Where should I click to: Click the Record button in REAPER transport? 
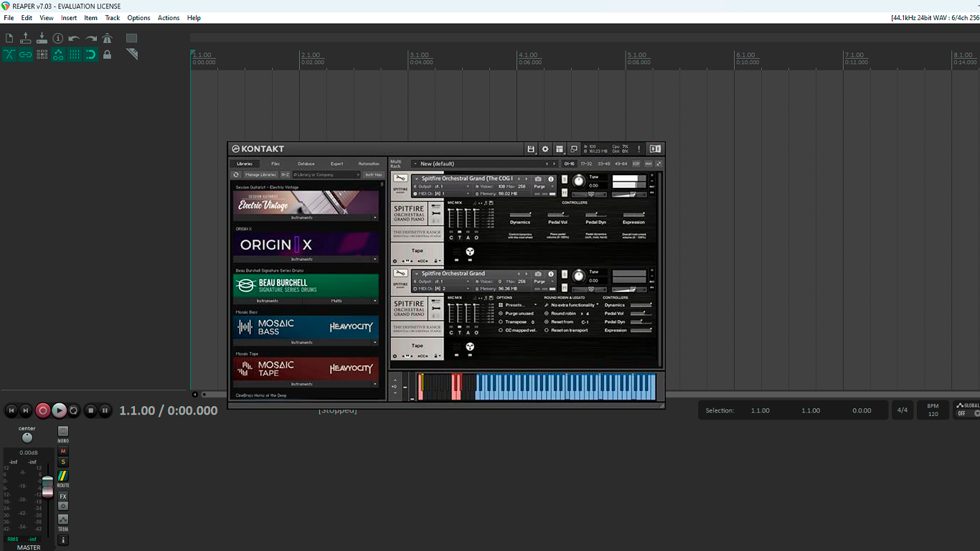point(42,410)
